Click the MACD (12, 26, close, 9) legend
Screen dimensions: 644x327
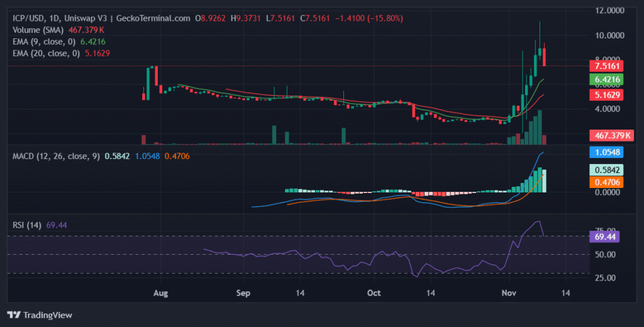tap(56, 156)
